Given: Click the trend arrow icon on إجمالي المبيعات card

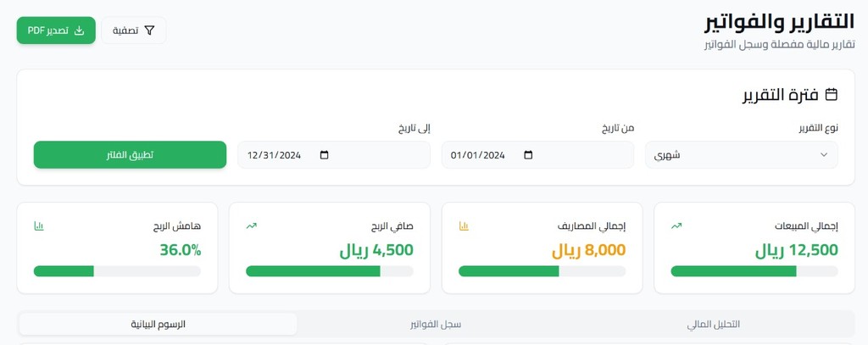Looking at the screenshot, I should 676,226.
